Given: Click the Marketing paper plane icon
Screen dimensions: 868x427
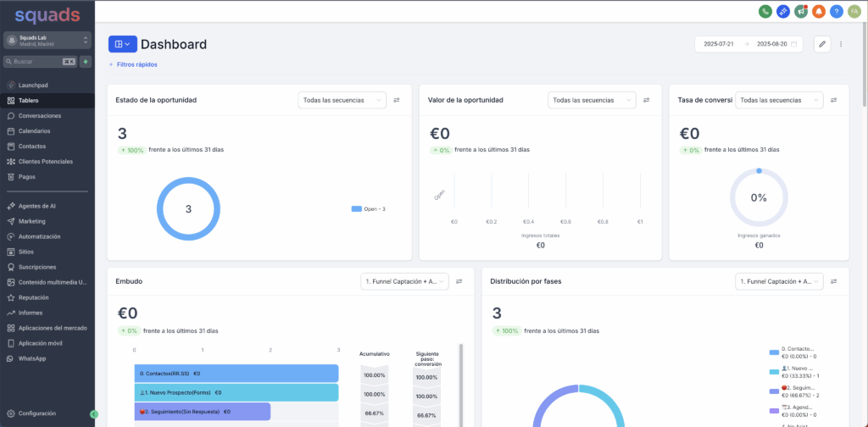Looking at the screenshot, I should click(x=11, y=221).
